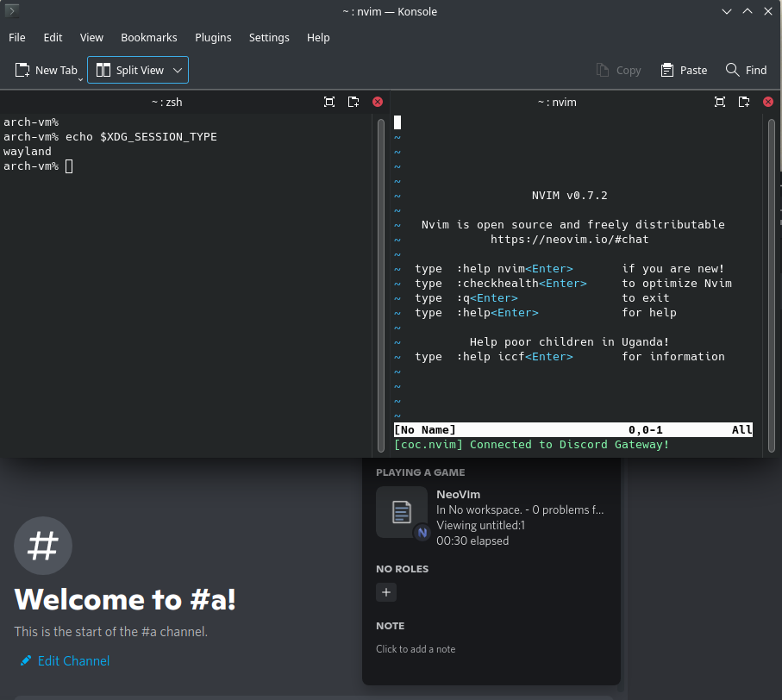Viewport: 782px width, 700px height.
Task: Open the Plugins menu
Action: [213, 37]
